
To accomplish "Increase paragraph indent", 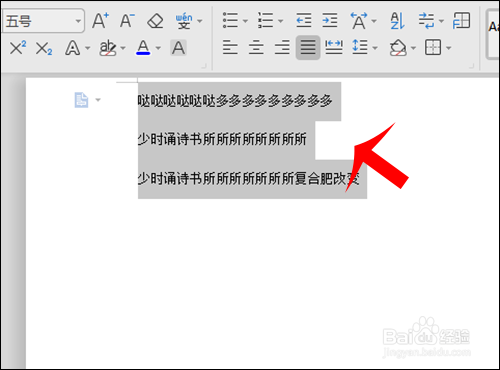I will pos(330,21).
